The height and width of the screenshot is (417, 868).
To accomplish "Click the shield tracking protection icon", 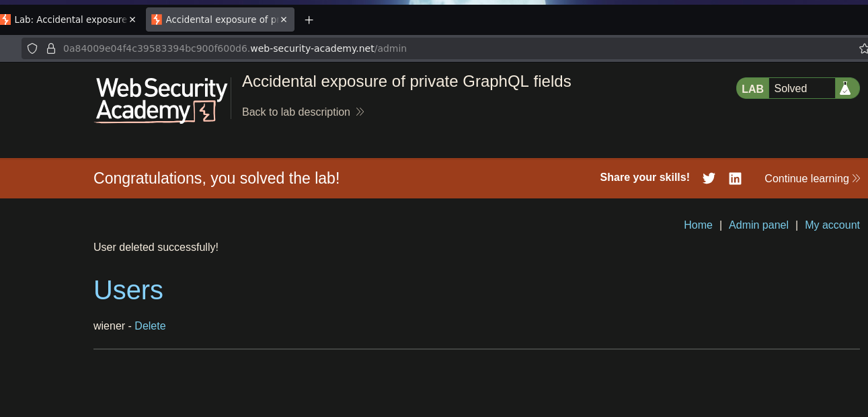I will point(32,48).
